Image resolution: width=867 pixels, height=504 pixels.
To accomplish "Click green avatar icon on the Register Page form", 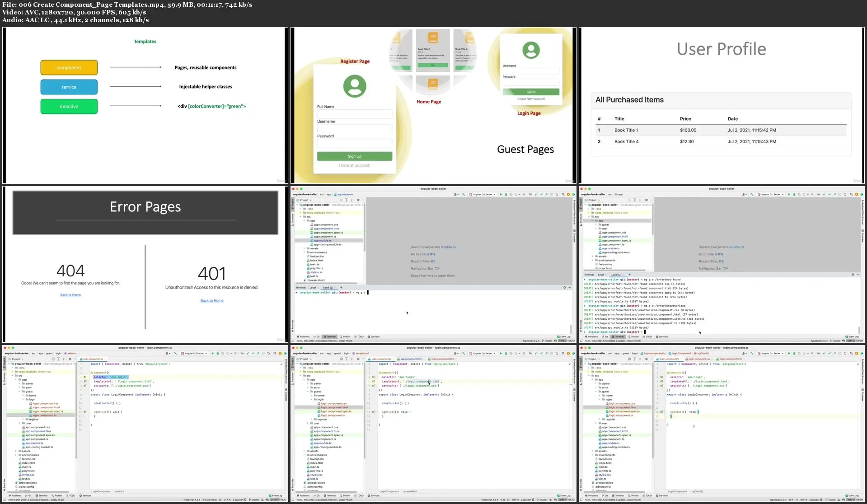I will (x=355, y=86).
